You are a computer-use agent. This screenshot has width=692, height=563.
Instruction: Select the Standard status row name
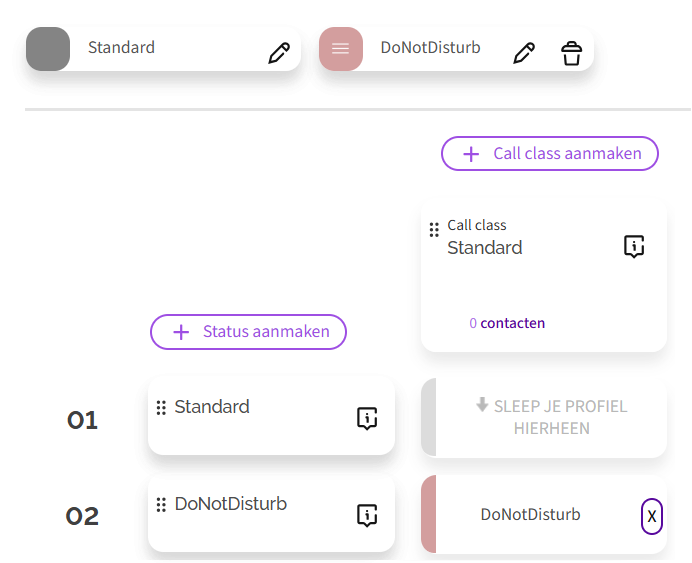click(212, 407)
